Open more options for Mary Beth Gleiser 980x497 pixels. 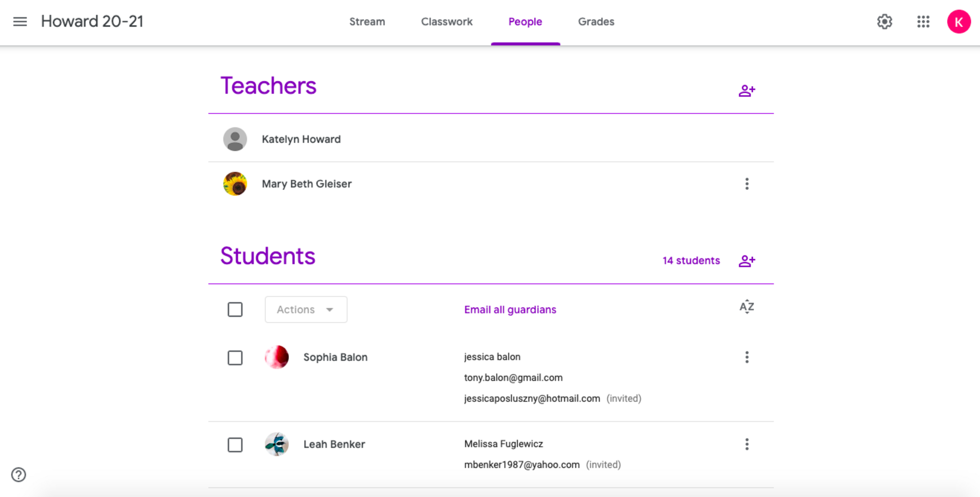coord(746,184)
